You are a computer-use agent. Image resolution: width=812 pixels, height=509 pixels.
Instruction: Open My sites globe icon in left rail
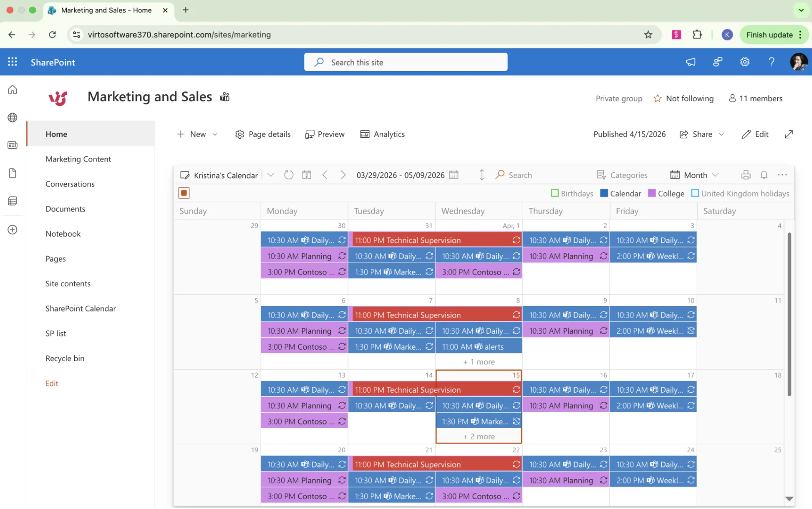point(13,118)
